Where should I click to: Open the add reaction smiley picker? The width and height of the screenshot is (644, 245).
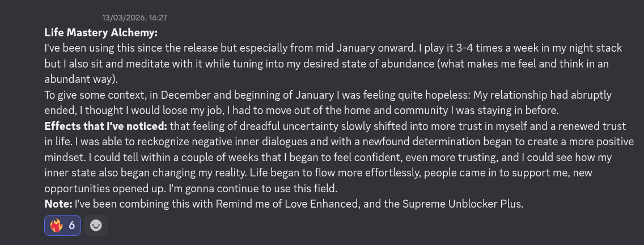96,226
